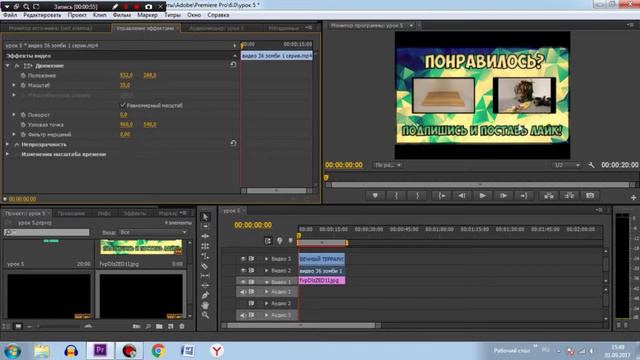Expand the Scale property row
This screenshot has height=360, width=640.
click(x=14, y=85)
